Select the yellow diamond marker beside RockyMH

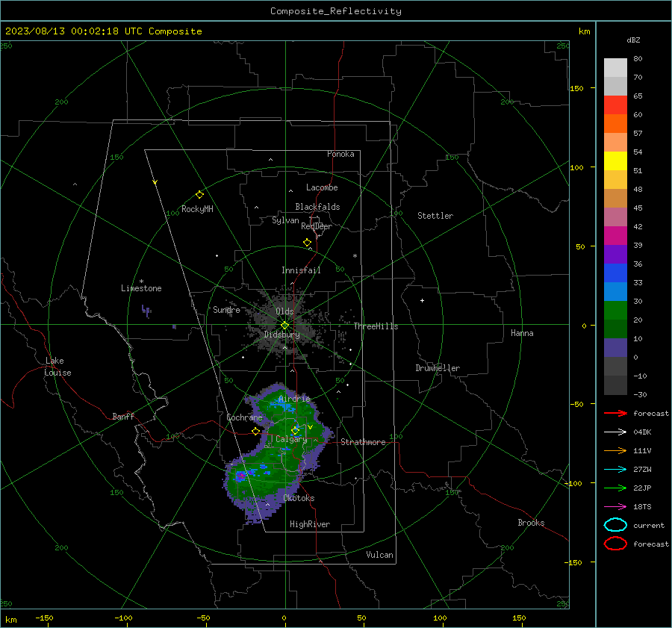[x=199, y=195]
